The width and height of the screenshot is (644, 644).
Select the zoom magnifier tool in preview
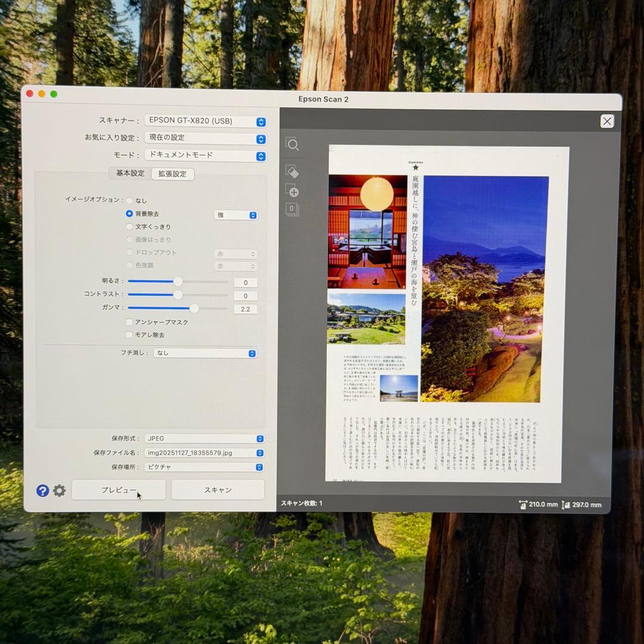tap(292, 144)
